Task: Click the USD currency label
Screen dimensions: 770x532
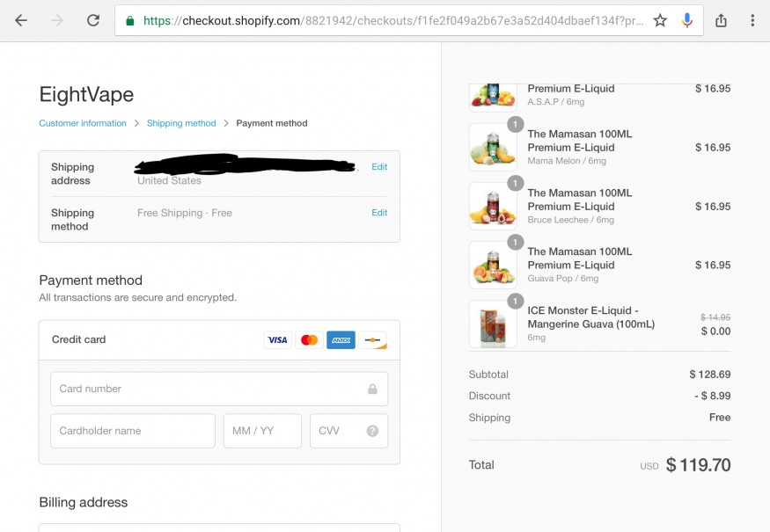Action: coord(649,466)
